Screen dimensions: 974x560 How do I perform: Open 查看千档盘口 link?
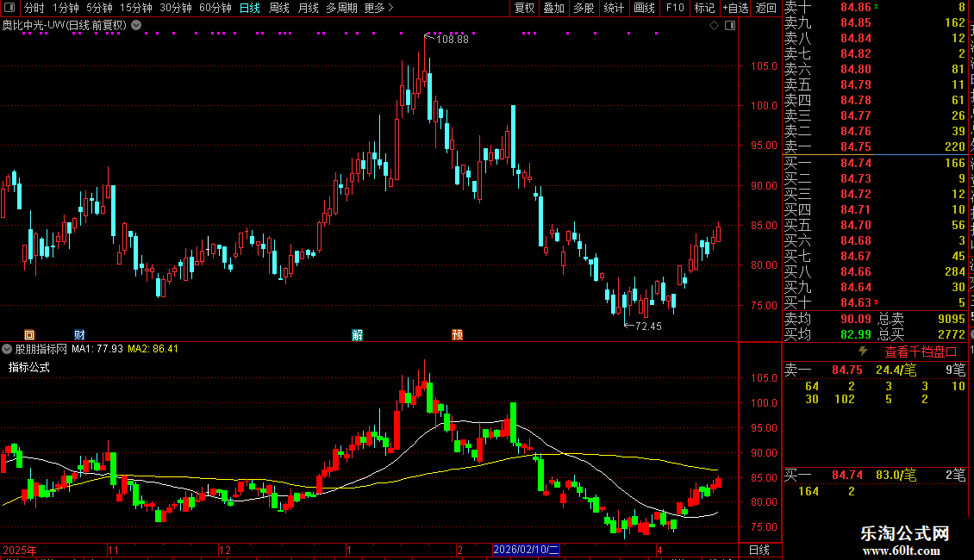921,352
